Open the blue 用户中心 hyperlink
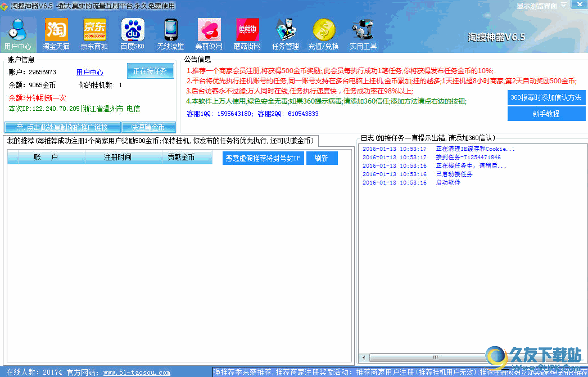This screenshot has height=377, width=588. coord(89,72)
